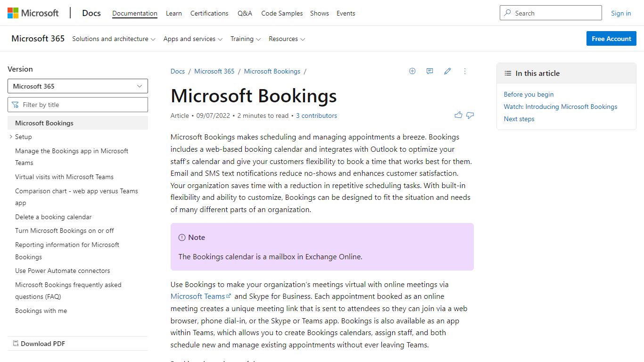Open Use Power Automate connectors
The image size is (644, 362).
click(x=63, y=271)
